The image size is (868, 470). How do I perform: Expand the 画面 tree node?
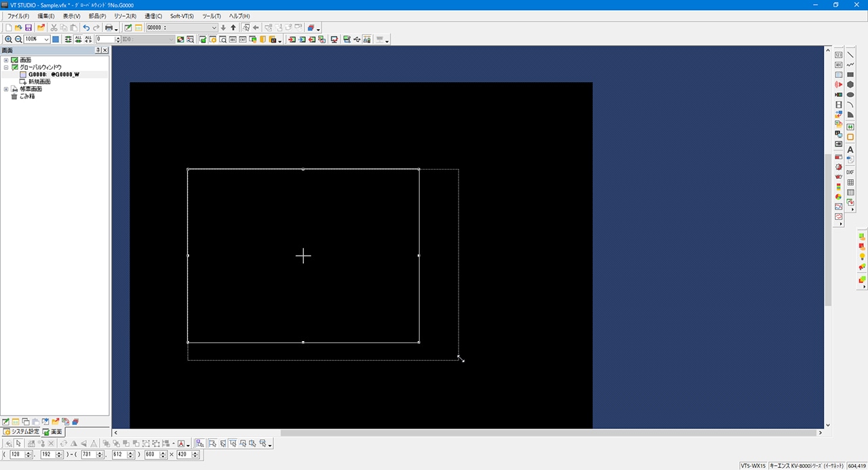point(6,60)
